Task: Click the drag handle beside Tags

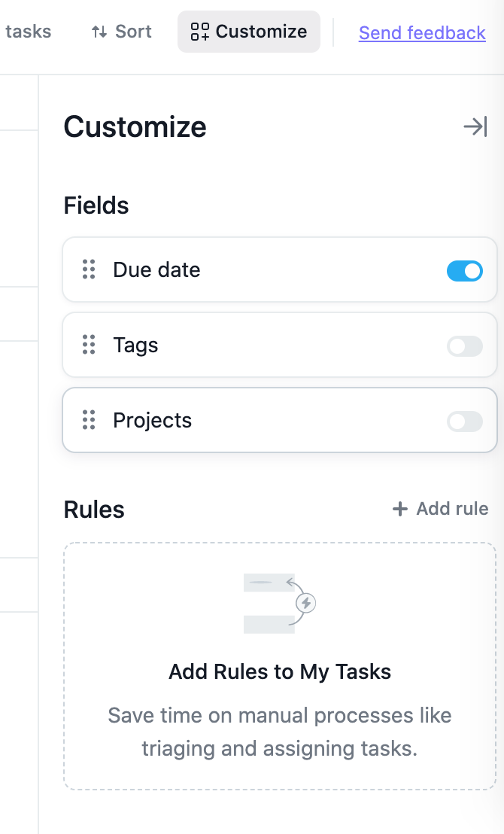Action: [89, 345]
